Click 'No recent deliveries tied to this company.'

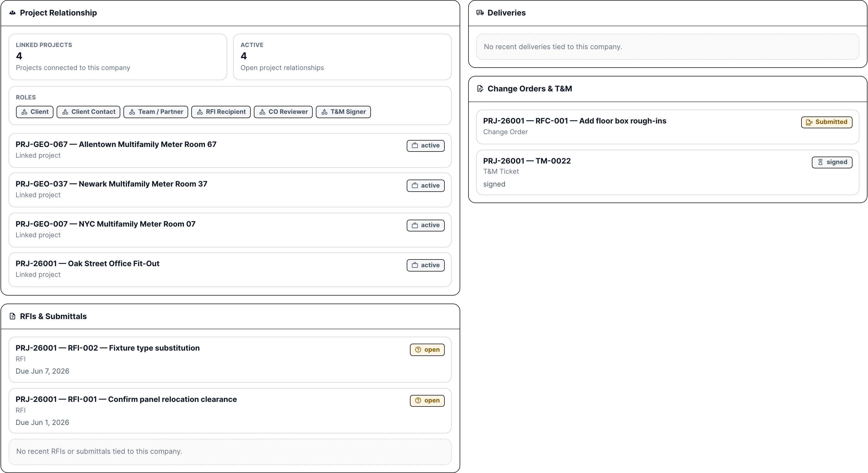pyautogui.click(x=553, y=47)
